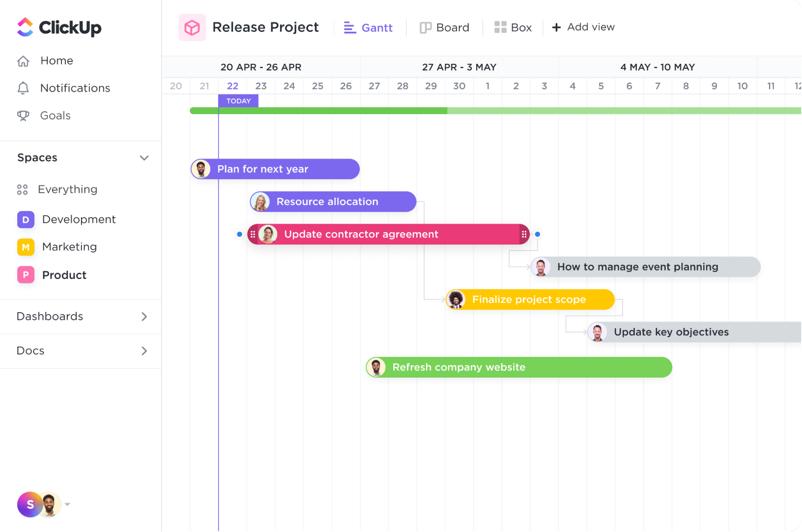The height and width of the screenshot is (532, 802).
Task: Switch to the Board view tab
Action: 445,27
